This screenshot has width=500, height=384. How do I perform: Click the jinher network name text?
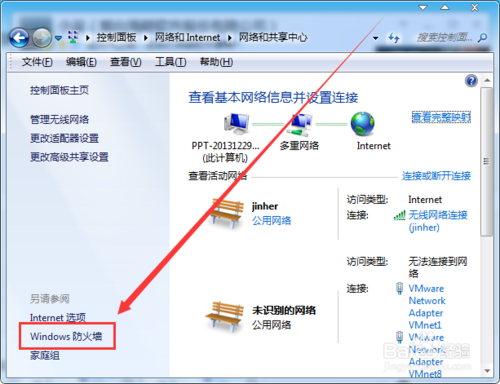[265, 206]
